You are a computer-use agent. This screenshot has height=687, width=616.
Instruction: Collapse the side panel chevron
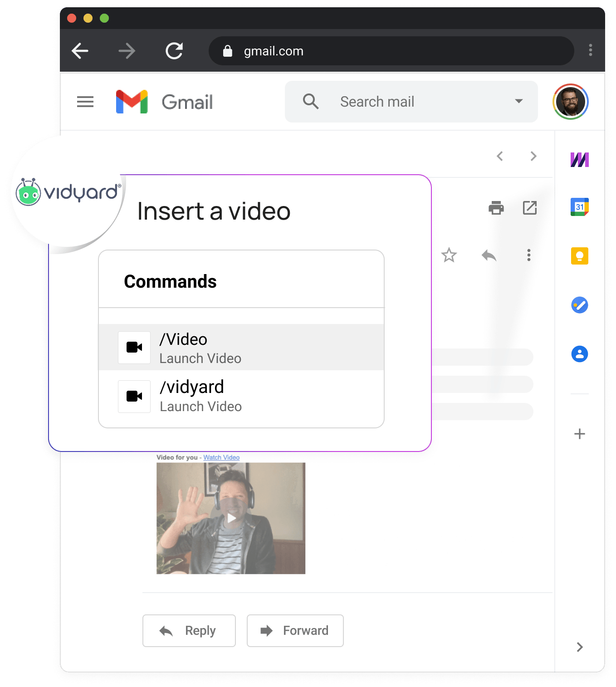click(580, 647)
